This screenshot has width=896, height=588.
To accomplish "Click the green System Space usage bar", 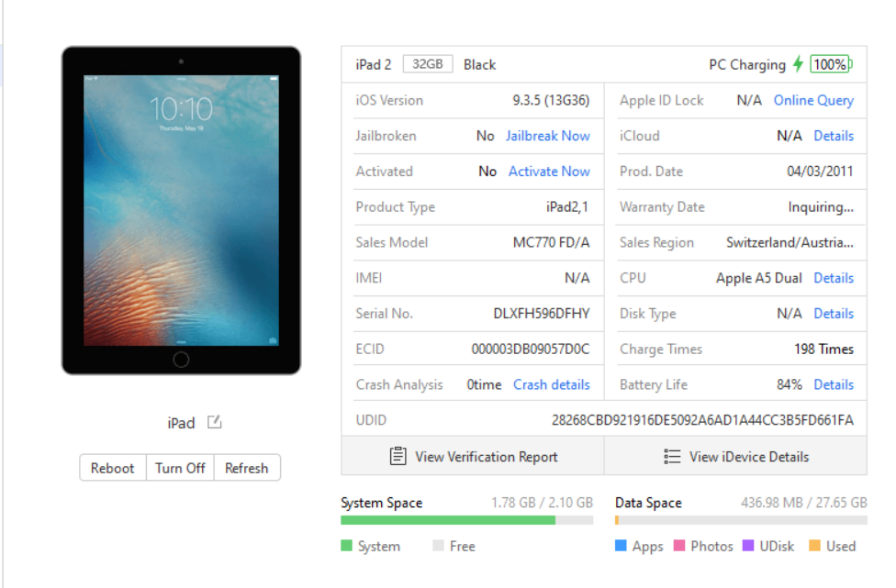I will pyautogui.click(x=448, y=520).
